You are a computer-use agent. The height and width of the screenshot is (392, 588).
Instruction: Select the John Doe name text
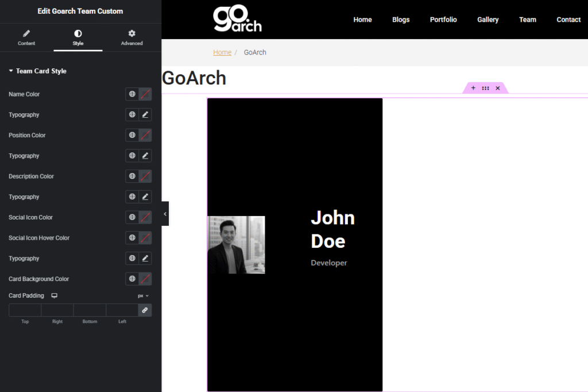click(x=332, y=229)
